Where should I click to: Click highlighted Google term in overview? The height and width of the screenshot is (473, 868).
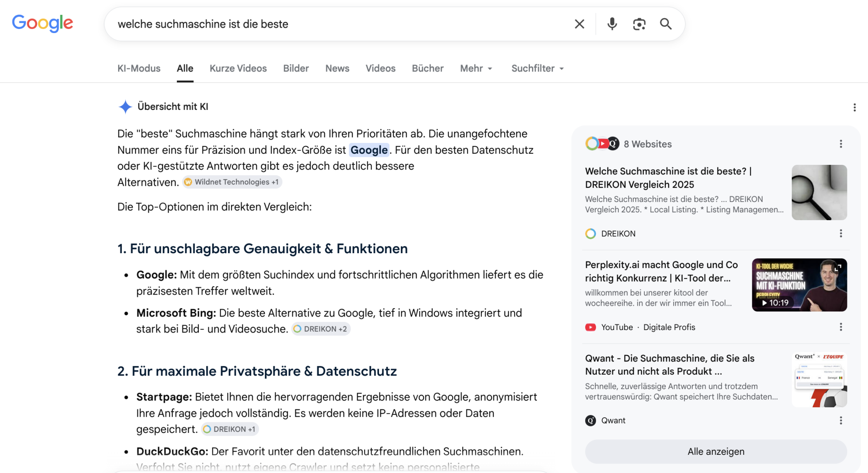click(x=369, y=150)
